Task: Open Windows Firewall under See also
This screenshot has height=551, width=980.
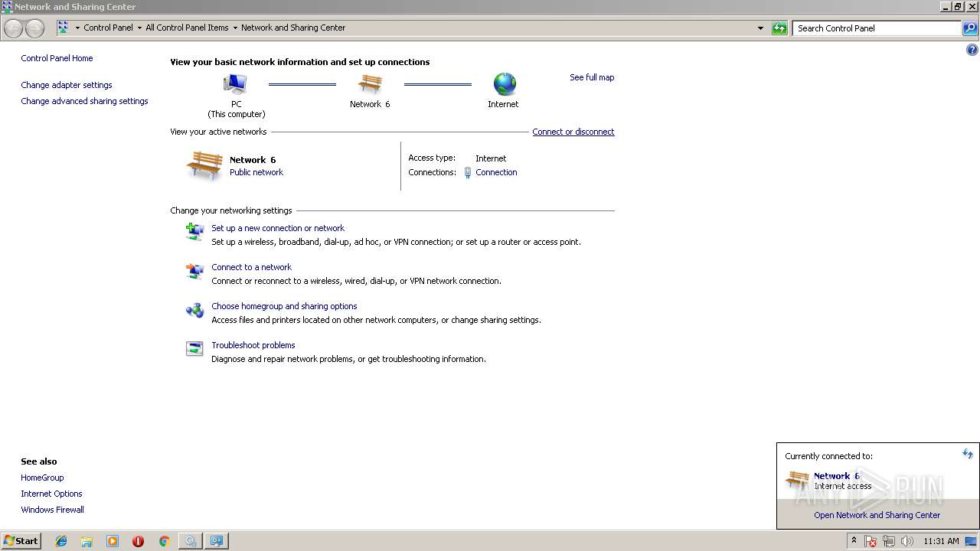Action: point(52,510)
